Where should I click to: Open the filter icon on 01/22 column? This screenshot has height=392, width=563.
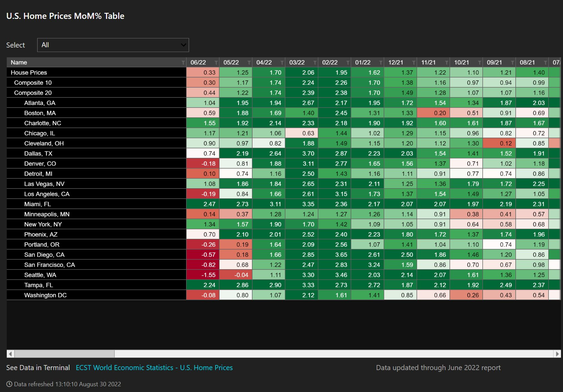(x=381, y=63)
